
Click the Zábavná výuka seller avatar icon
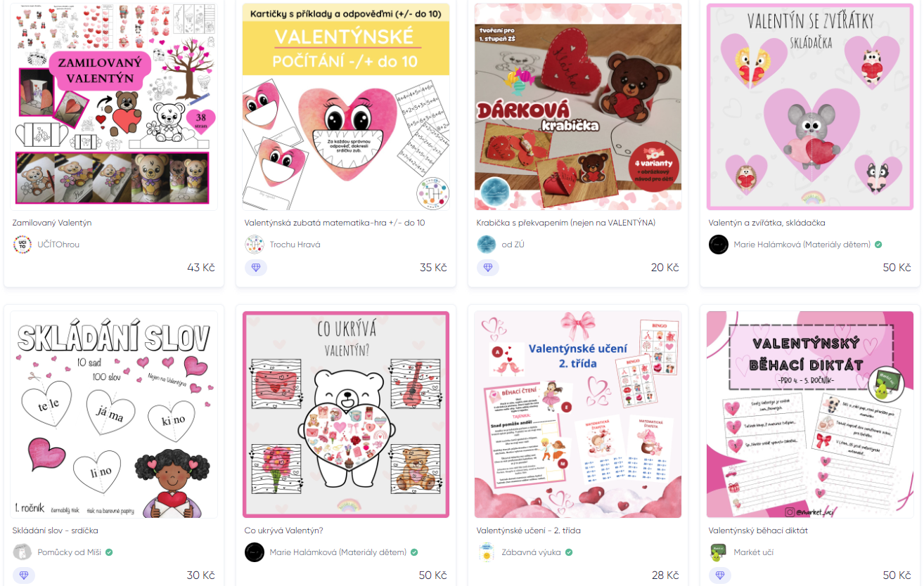(487, 552)
